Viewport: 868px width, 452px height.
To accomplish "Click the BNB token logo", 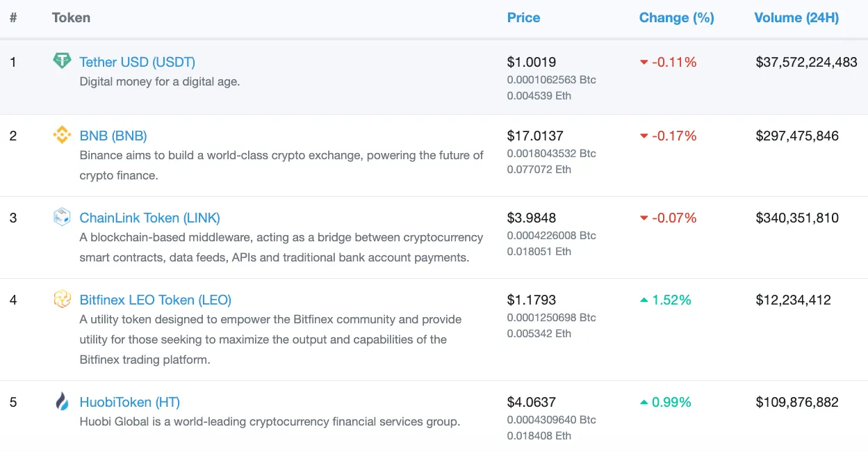I will (62, 135).
